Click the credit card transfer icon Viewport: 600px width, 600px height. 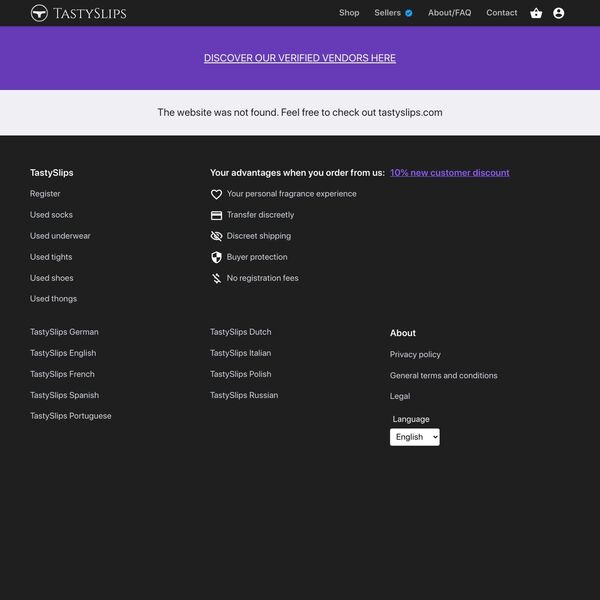point(216,215)
